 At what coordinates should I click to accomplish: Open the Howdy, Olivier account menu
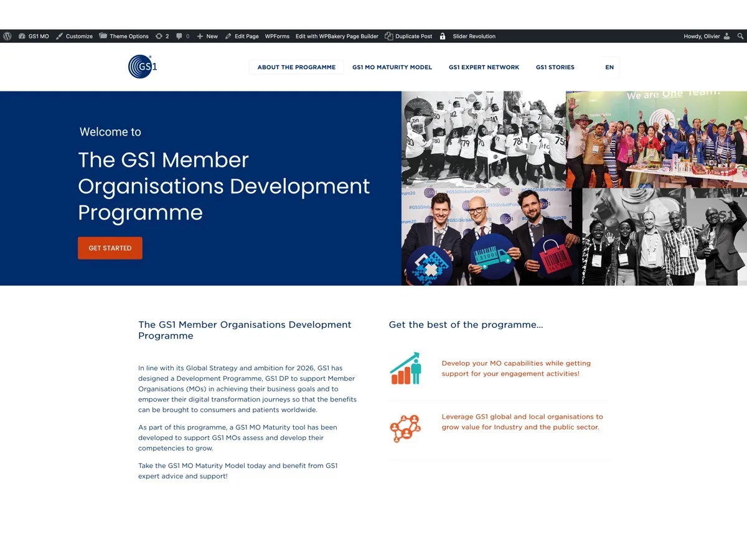707,36
